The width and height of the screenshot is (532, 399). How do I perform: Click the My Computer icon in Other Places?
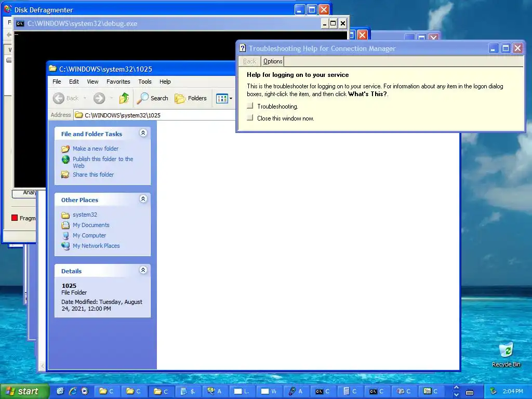pyautogui.click(x=65, y=235)
